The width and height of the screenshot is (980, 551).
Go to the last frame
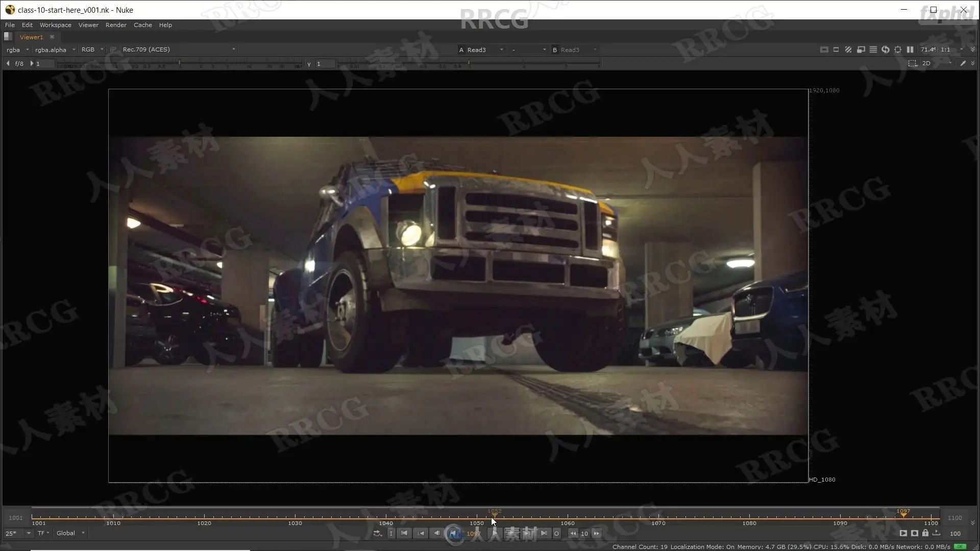pyautogui.click(x=544, y=534)
